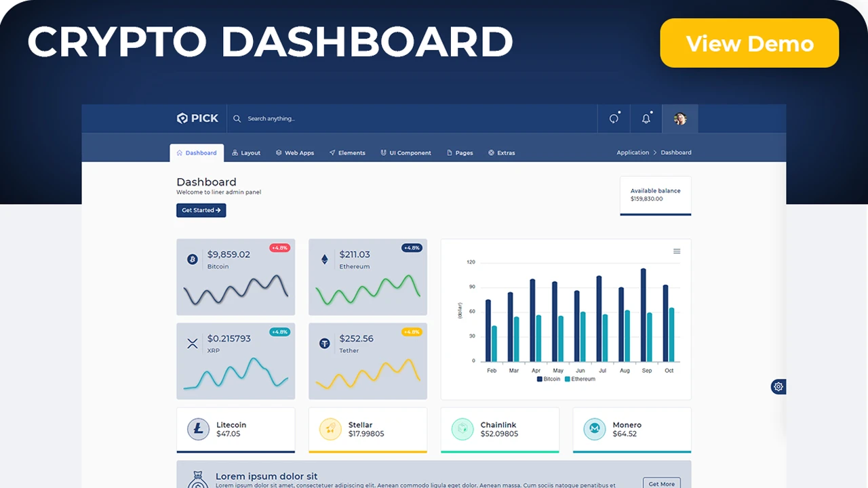Click the Sep Bitcoin bar in chart
The image size is (868, 488).
(x=643, y=315)
